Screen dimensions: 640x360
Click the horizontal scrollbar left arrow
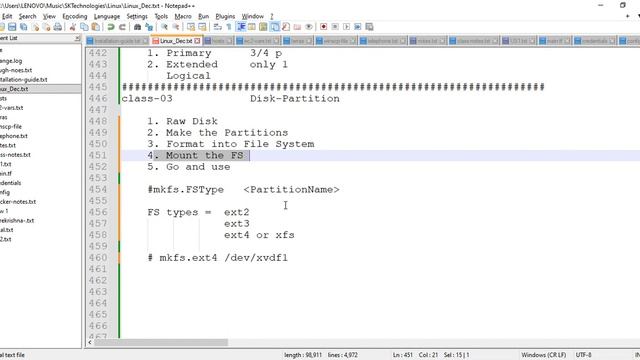(x=90, y=342)
